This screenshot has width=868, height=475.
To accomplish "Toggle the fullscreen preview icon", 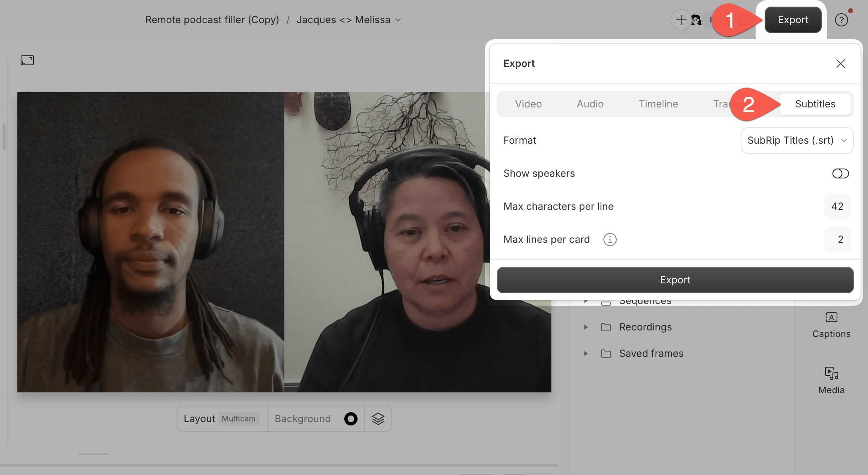I will tap(27, 60).
